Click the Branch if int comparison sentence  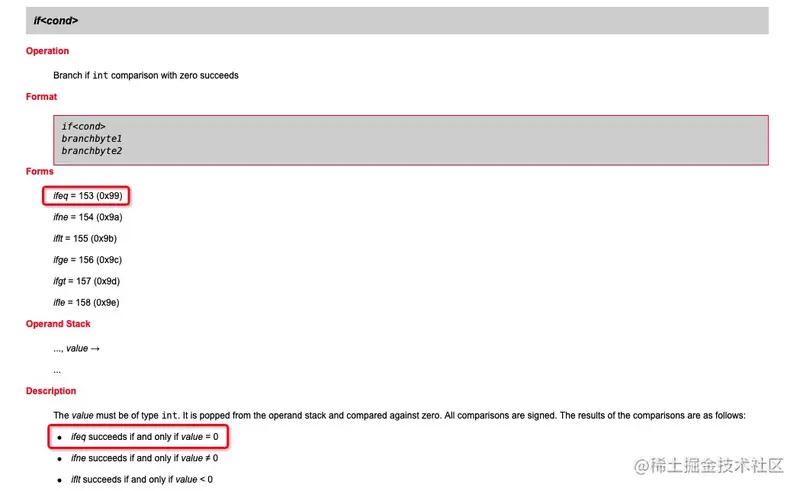pos(146,76)
